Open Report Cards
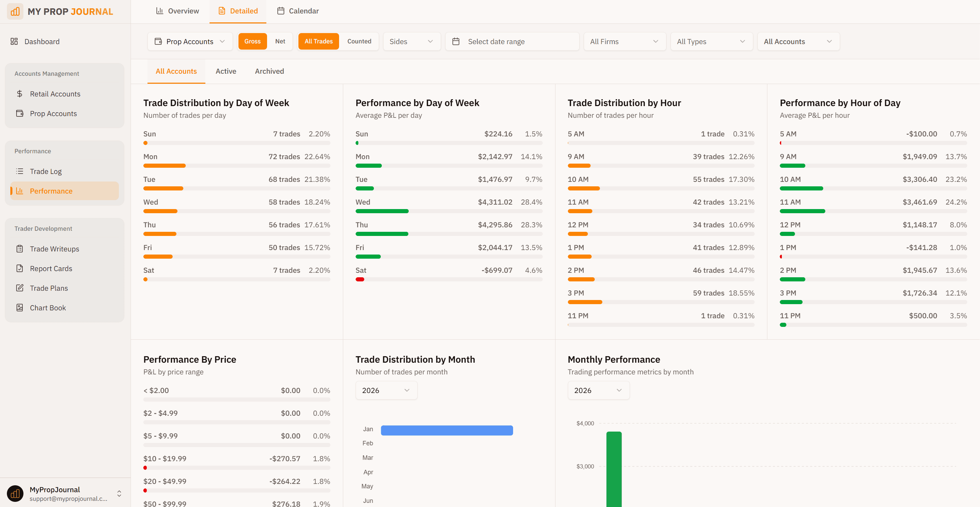980x507 pixels. (65, 269)
